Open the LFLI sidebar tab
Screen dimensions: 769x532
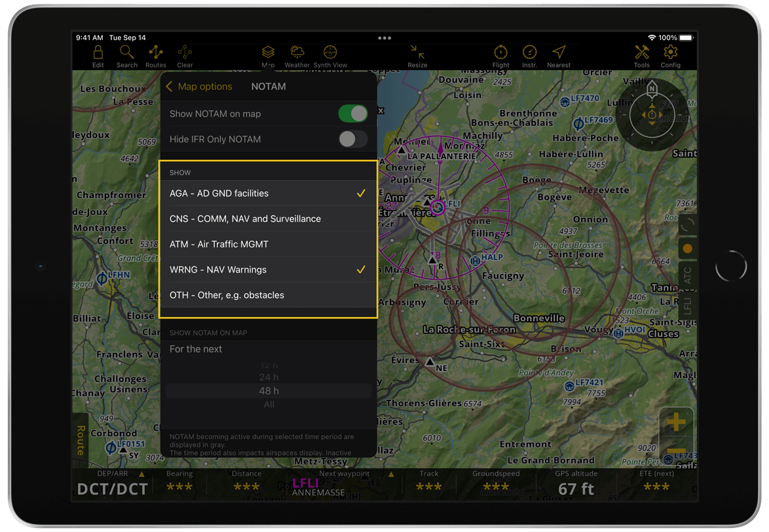(687, 305)
